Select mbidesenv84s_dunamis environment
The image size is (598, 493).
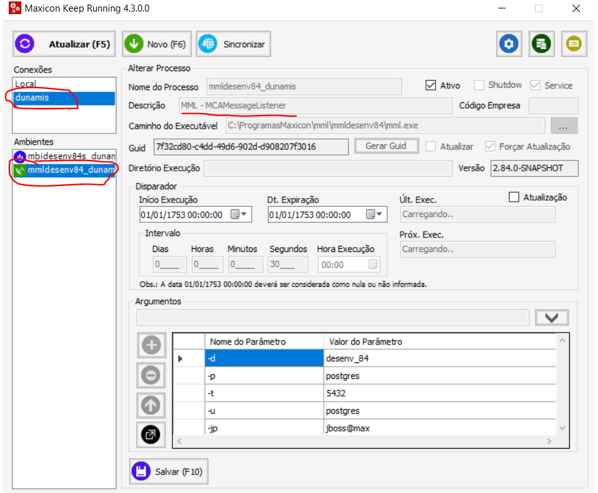64,156
